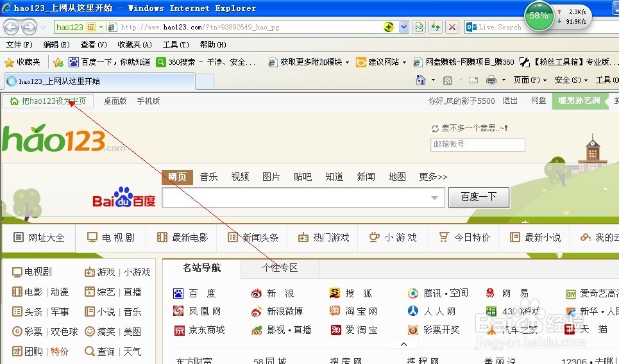Image resolution: width=619 pixels, height=364 pixels.
Task: Expand the address bar history dropdown
Action: [x=403, y=27]
